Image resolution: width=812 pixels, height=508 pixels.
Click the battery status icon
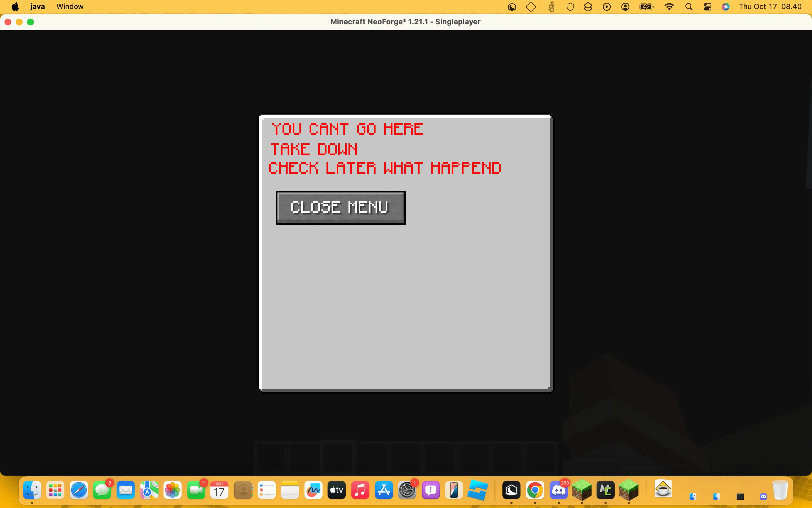(x=646, y=7)
